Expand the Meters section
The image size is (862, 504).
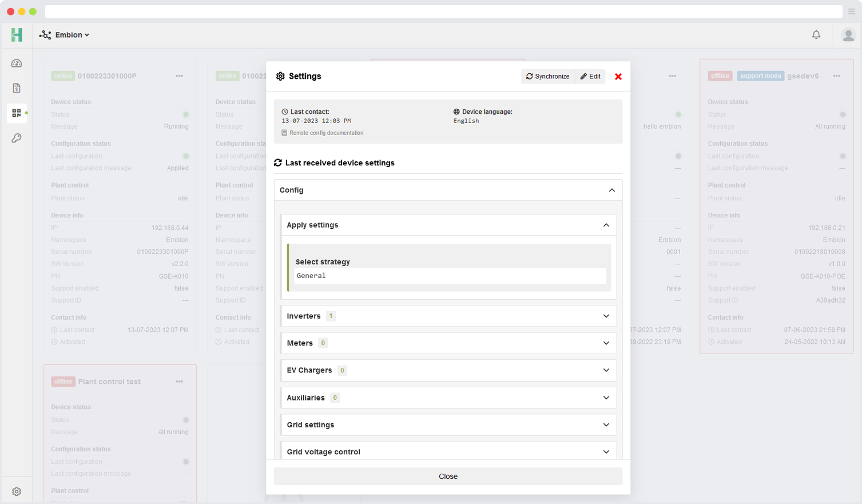pos(606,343)
